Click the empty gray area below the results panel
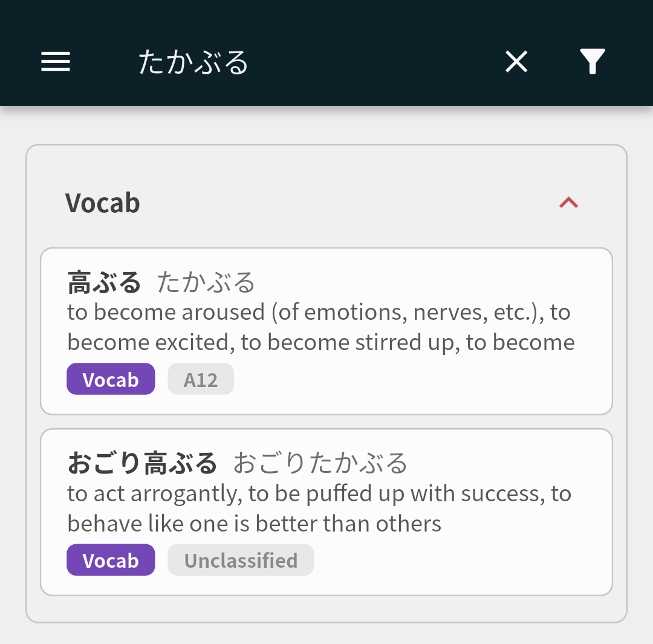The width and height of the screenshot is (653, 644). [326, 634]
